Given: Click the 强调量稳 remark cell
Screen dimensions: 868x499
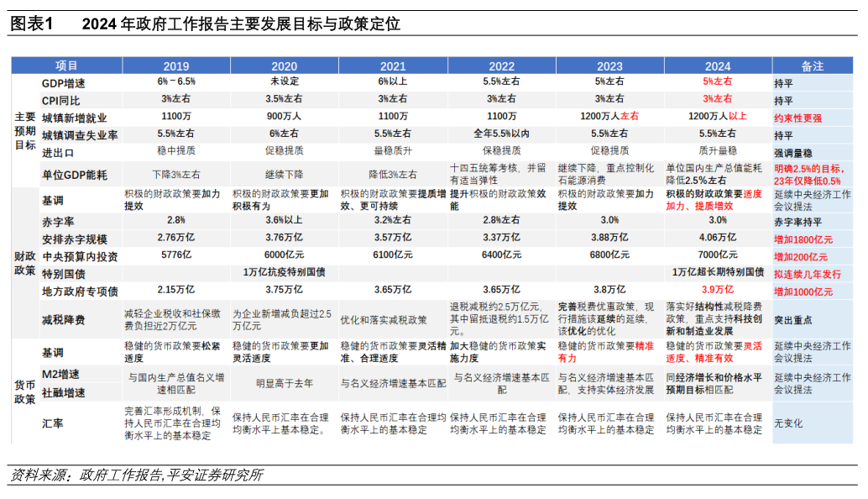Looking at the screenshot, I should 793,152.
